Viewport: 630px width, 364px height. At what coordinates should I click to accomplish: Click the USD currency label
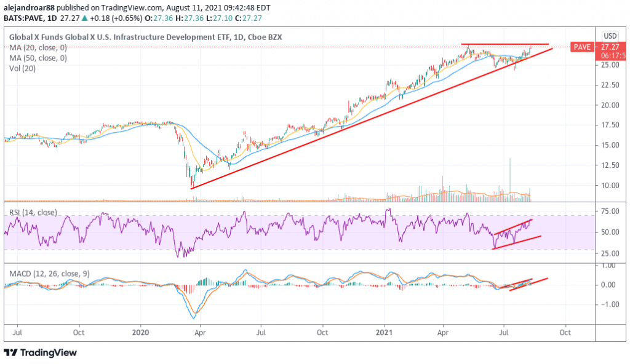(610, 36)
